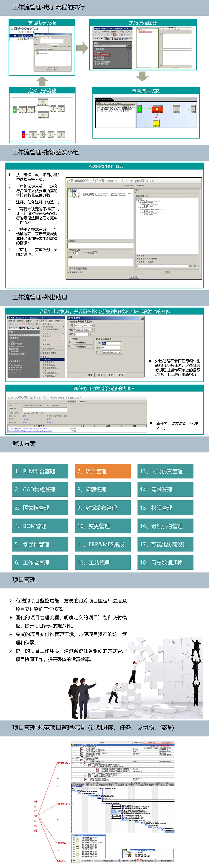This screenshot has width=209, height=868.
Task: Enable the 等待未决定的审核者 checkbox
Action: 69,269
